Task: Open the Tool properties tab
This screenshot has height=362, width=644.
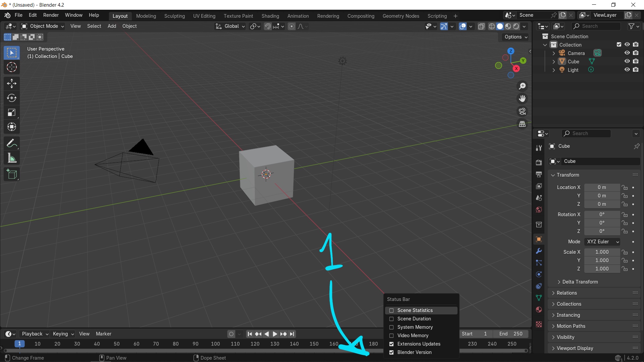Action: click(x=539, y=148)
